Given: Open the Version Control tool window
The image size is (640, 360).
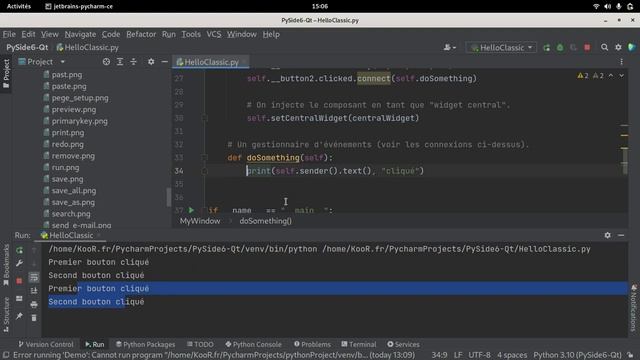Looking at the screenshot, I should 46,344.
